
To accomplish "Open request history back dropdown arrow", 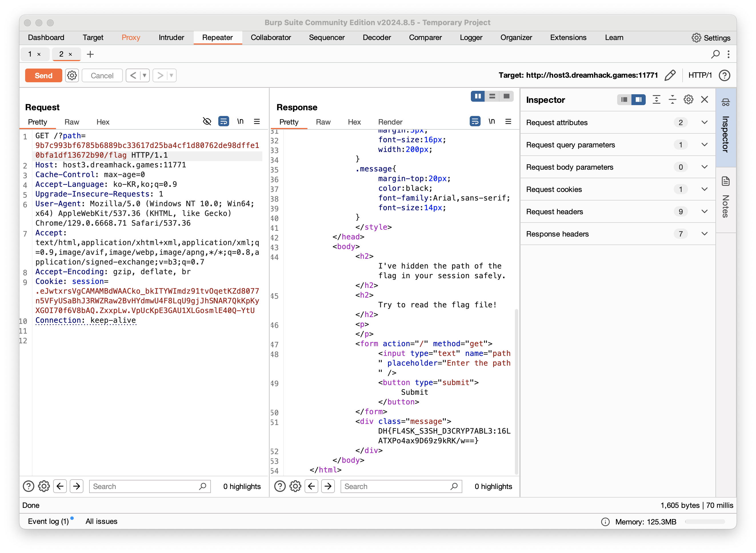I will tap(145, 75).
